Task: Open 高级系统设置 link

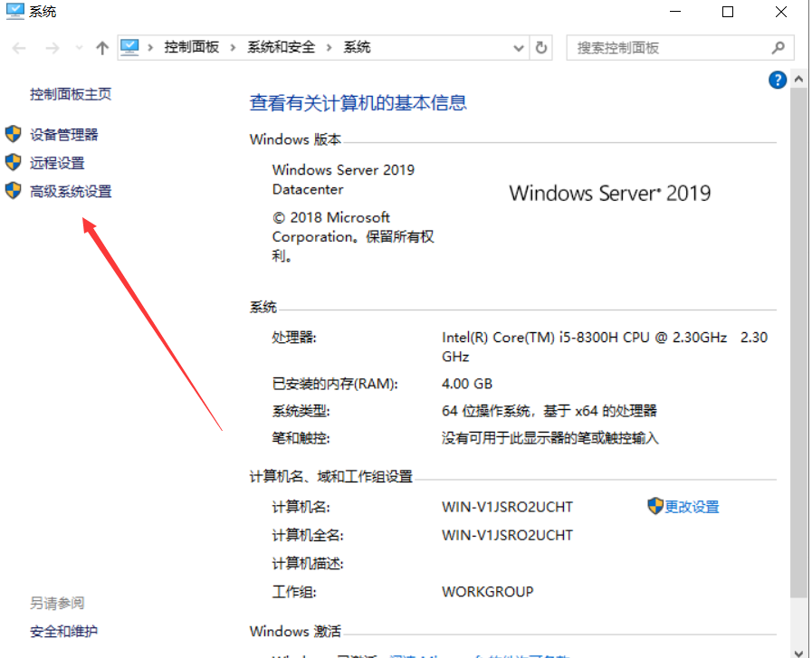Action: point(71,192)
